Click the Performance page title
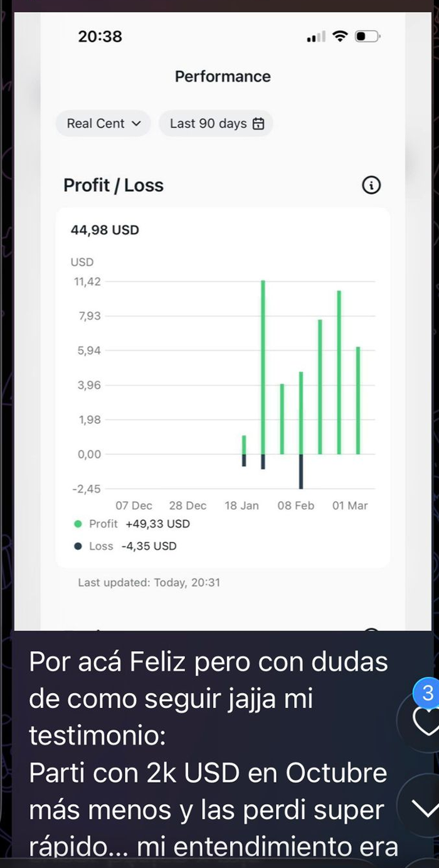This screenshot has width=439, height=868. [x=223, y=77]
